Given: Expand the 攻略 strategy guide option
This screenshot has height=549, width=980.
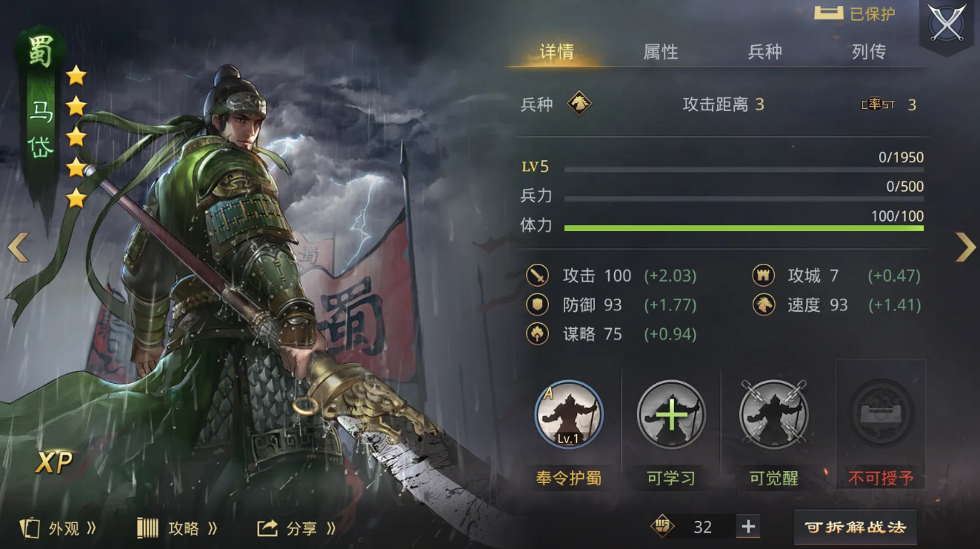Looking at the screenshot, I should (178, 528).
